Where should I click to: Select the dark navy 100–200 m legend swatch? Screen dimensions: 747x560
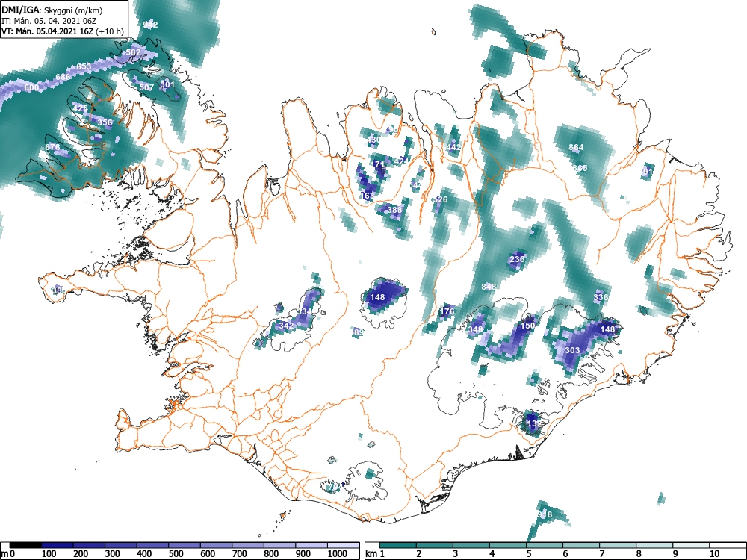pos(58,545)
